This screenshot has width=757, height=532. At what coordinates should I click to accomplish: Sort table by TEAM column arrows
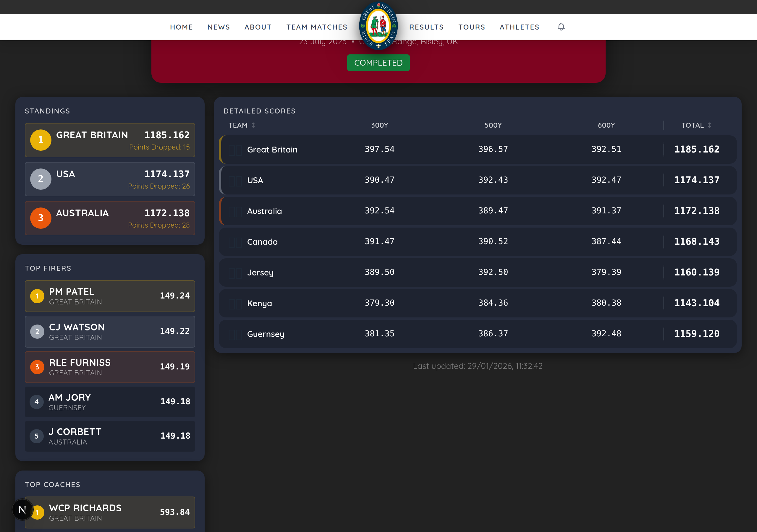(x=253, y=125)
